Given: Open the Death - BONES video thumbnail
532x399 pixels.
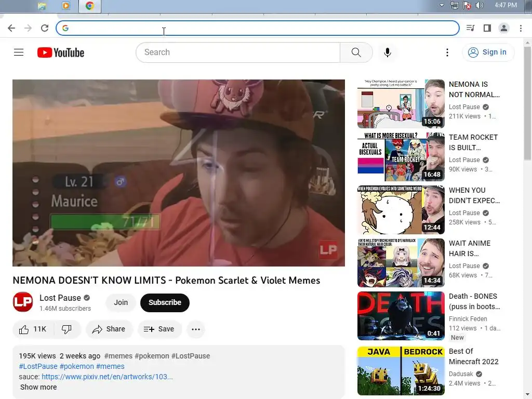Looking at the screenshot, I should click(x=401, y=315).
